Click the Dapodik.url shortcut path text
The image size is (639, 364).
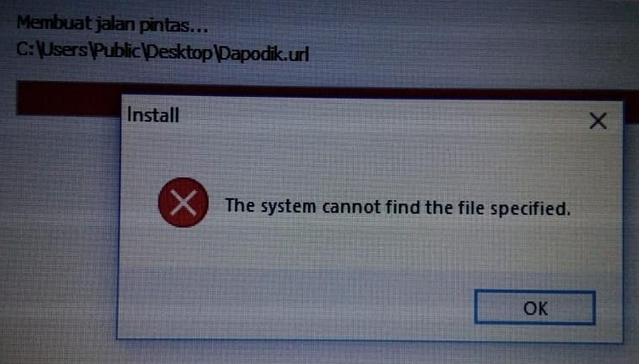163,52
